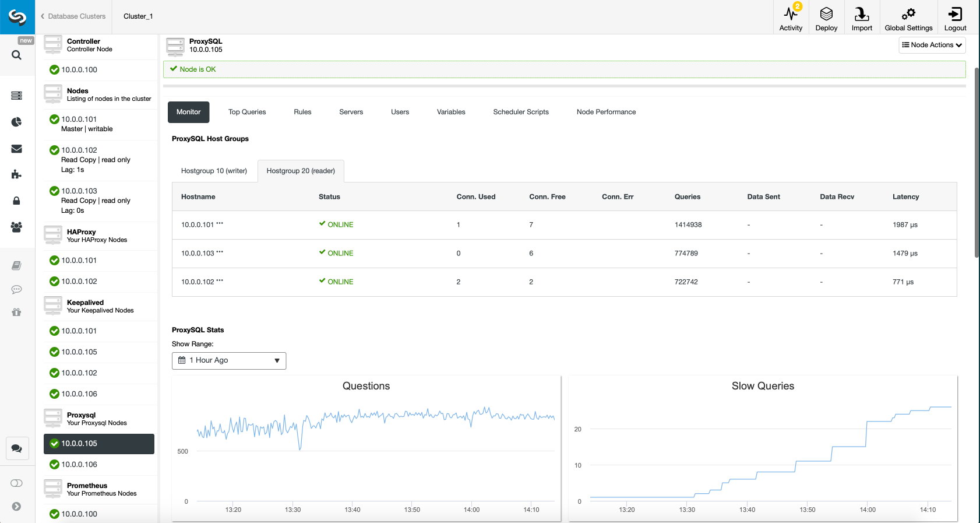This screenshot has width=980, height=523.
Task: Toggle the sidebar switch icon
Action: tap(16, 483)
